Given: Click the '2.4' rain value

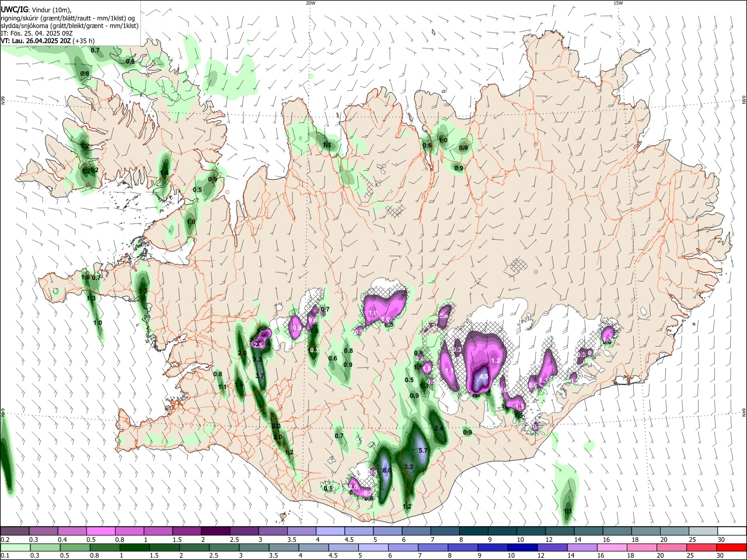Looking at the screenshot, I should (439, 428).
